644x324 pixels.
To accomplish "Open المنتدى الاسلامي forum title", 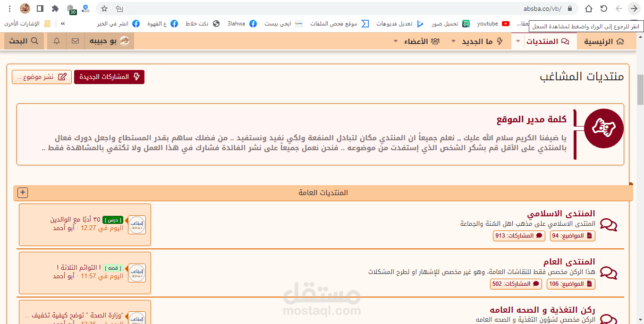I will [x=561, y=213].
